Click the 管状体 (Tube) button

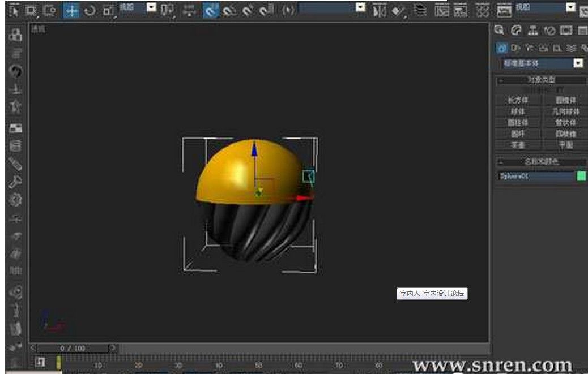pyautogui.click(x=565, y=122)
